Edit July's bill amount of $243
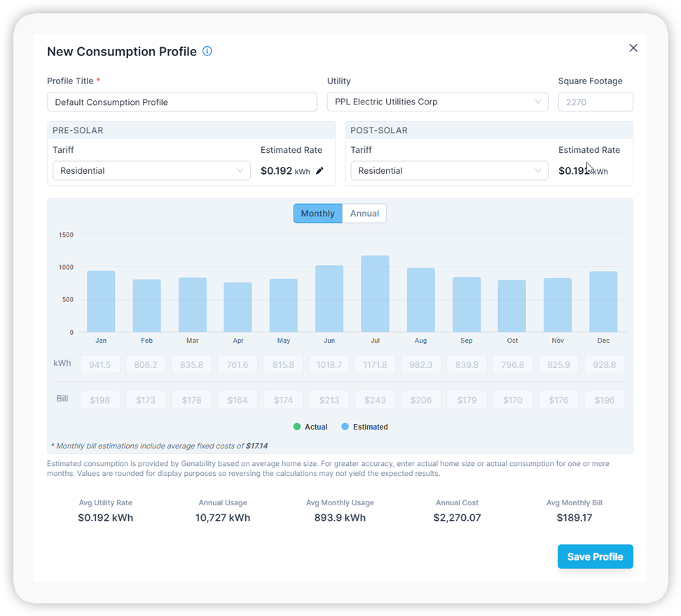The height and width of the screenshot is (616, 681). tap(375, 399)
